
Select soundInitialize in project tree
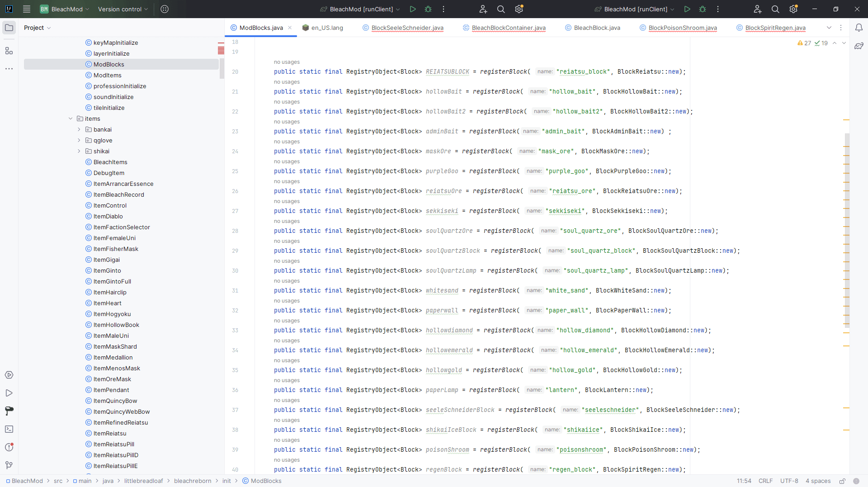pos(113,97)
